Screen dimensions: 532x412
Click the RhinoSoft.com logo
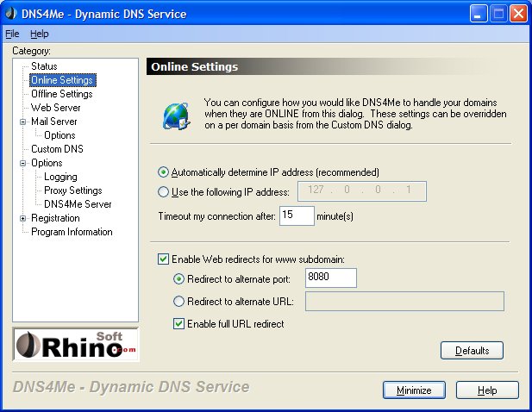coord(76,345)
